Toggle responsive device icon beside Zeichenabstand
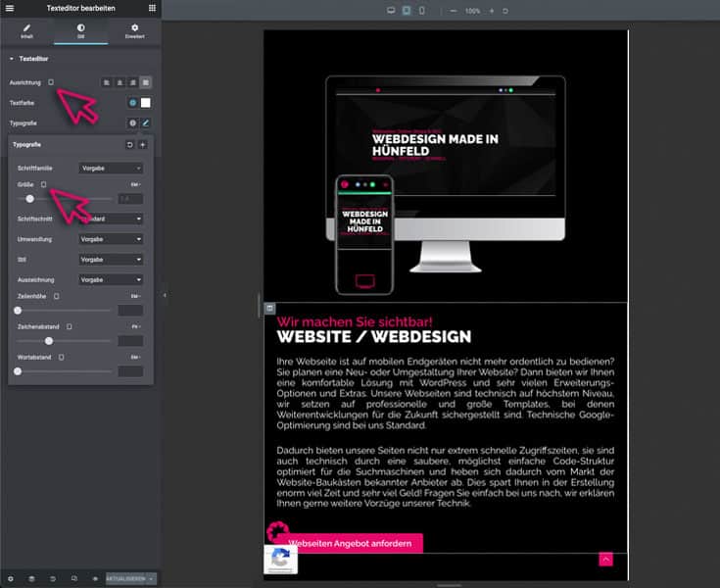The width and height of the screenshot is (720, 588). [70, 326]
